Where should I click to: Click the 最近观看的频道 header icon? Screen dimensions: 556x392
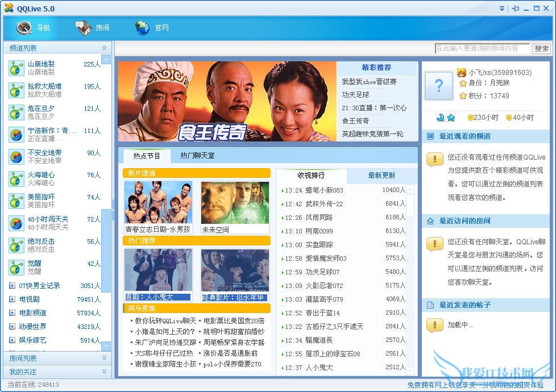click(430, 136)
